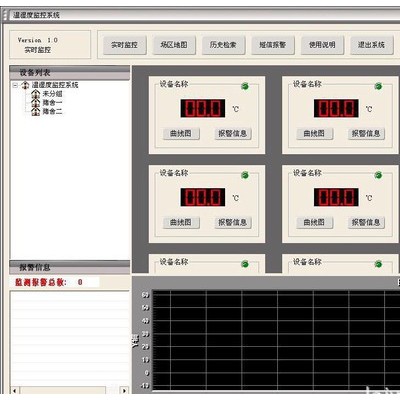Click green status light on middle-right device card
The image size is (400, 400).
point(378,175)
